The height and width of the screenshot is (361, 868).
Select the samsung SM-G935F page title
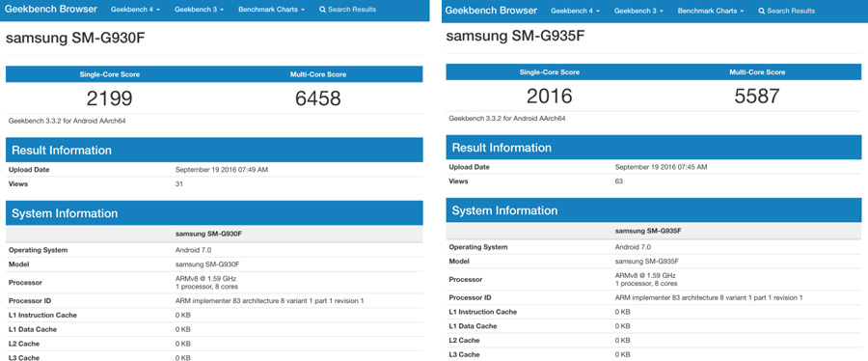coord(516,37)
